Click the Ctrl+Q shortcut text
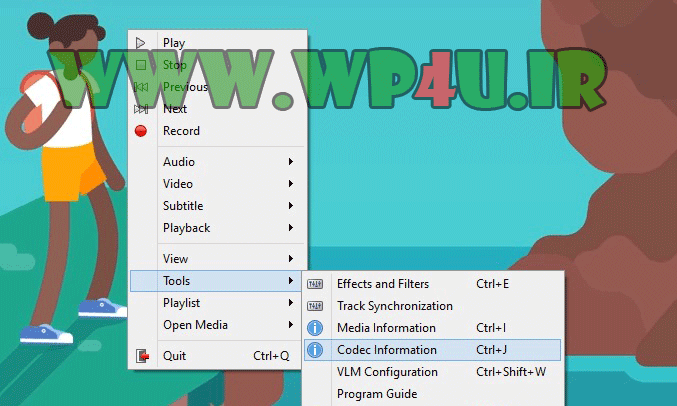This screenshot has height=406, width=677. [271, 356]
